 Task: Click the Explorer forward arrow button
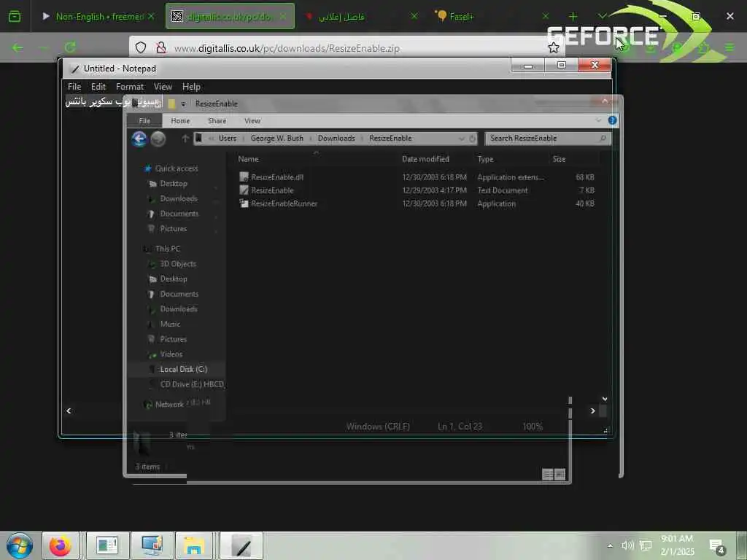point(158,139)
